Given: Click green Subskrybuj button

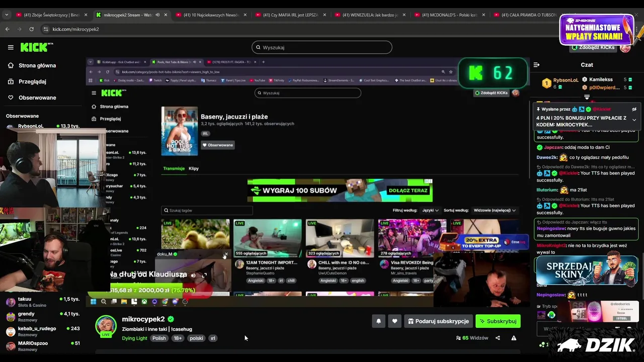Looking at the screenshot, I should [498, 321].
